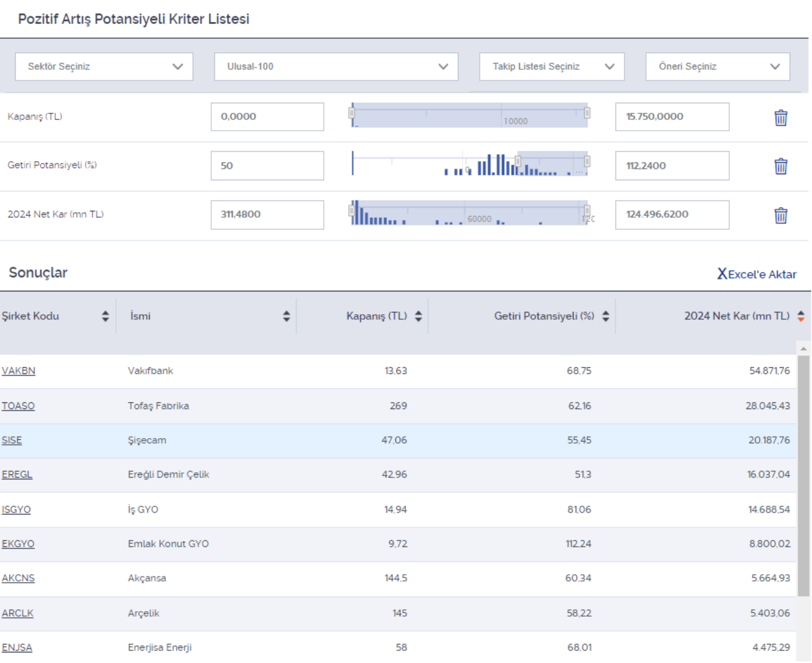Viewport: 812px width, 663px height.
Task: Click the Net Kar minimum field 311,4800
Action: (268, 215)
